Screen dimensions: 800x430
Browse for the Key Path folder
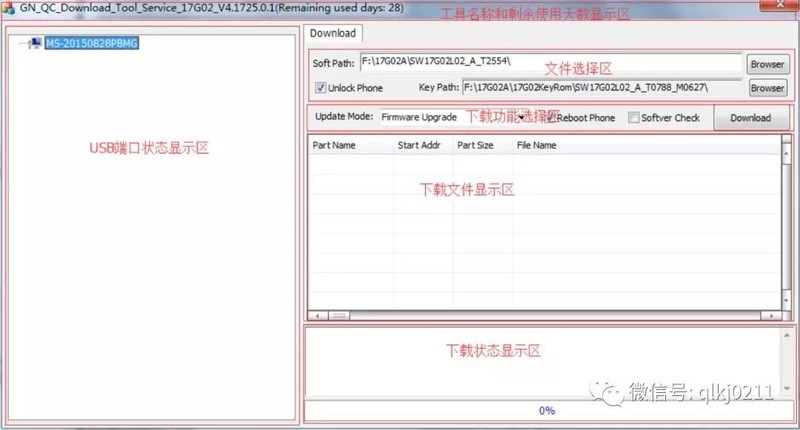pyautogui.click(x=767, y=88)
